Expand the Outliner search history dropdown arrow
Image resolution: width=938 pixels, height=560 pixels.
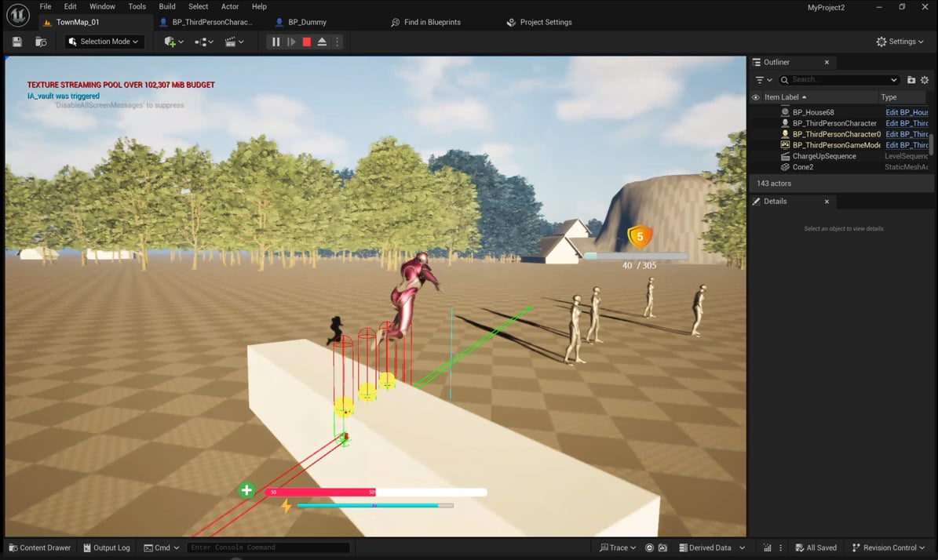pos(894,80)
